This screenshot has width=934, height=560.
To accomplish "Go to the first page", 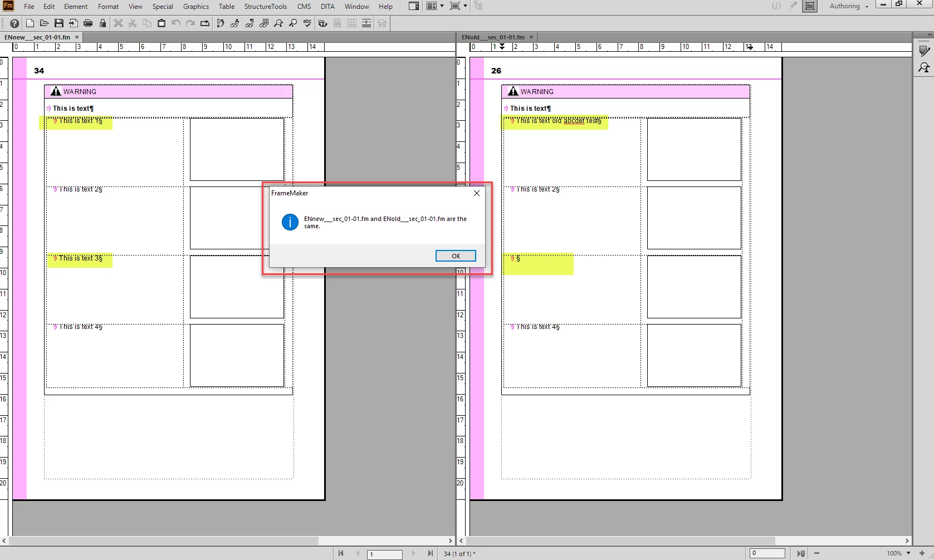I will [x=341, y=553].
